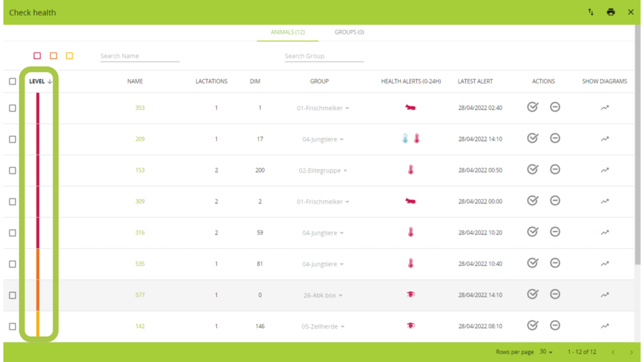
Task: Confirm health check for animal 535
Action: coord(533,263)
